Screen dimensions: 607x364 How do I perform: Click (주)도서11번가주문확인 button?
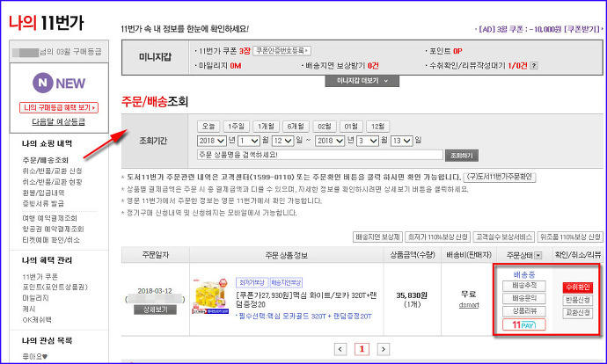[500, 178]
